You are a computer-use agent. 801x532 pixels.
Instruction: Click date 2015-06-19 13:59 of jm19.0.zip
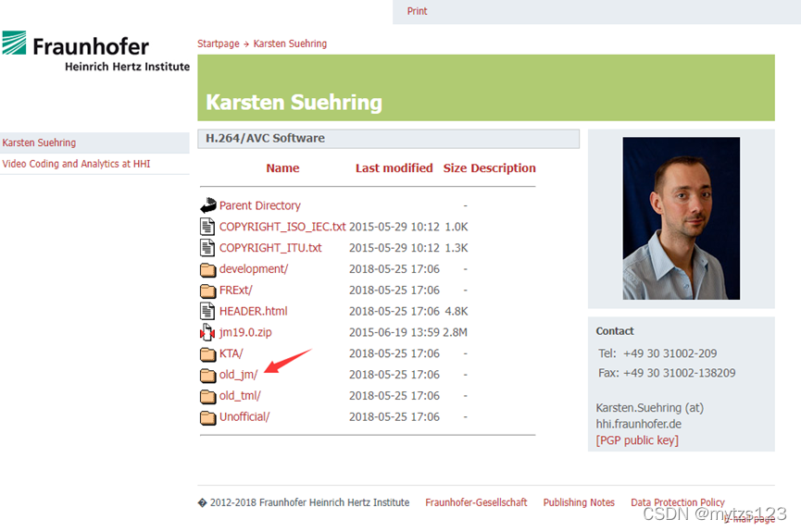[x=394, y=332]
